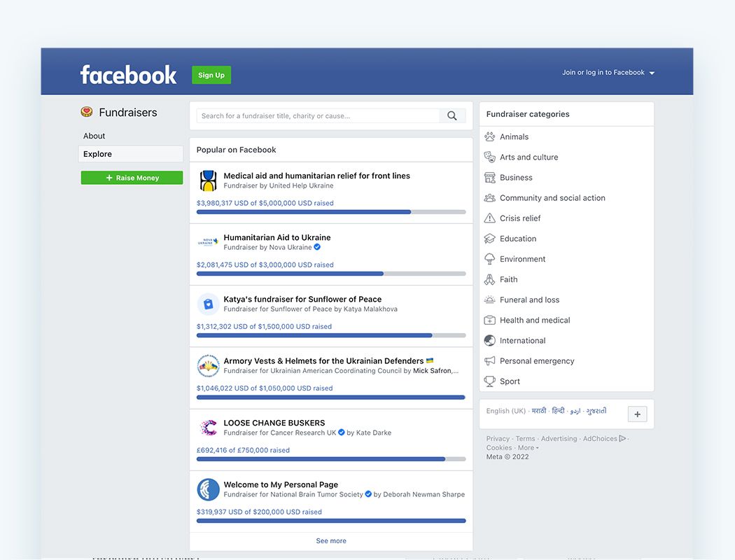The width and height of the screenshot is (735, 560).
Task: Click the Facebook logo
Action: [128, 75]
